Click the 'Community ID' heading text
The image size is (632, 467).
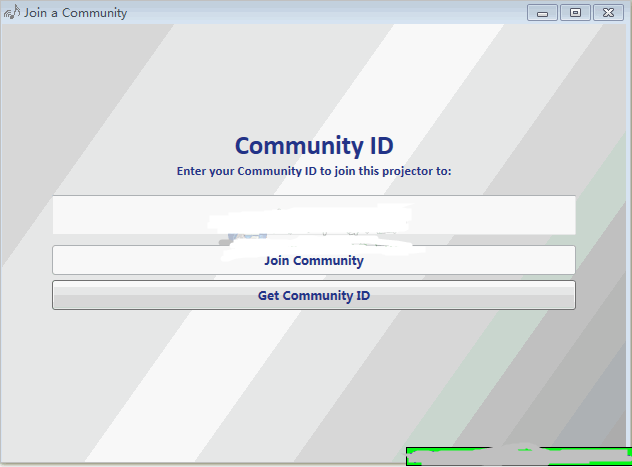[314, 145]
